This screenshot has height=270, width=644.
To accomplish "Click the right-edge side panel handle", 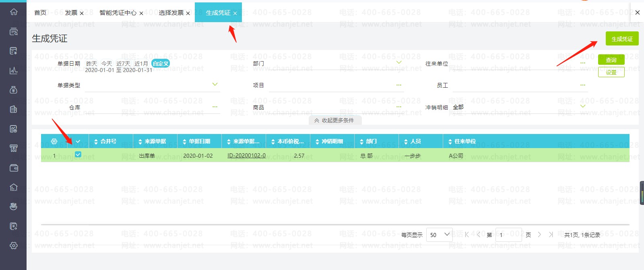I will (642, 193).
